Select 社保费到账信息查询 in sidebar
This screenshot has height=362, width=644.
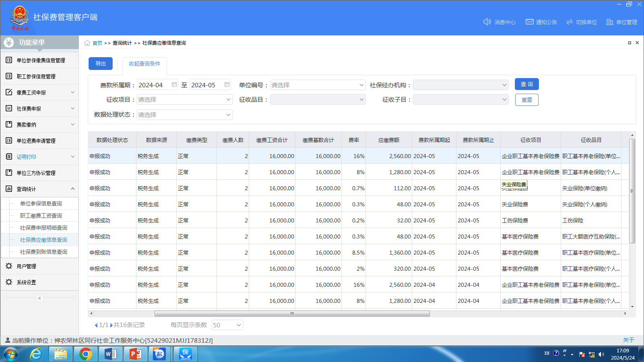click(43, 252)
